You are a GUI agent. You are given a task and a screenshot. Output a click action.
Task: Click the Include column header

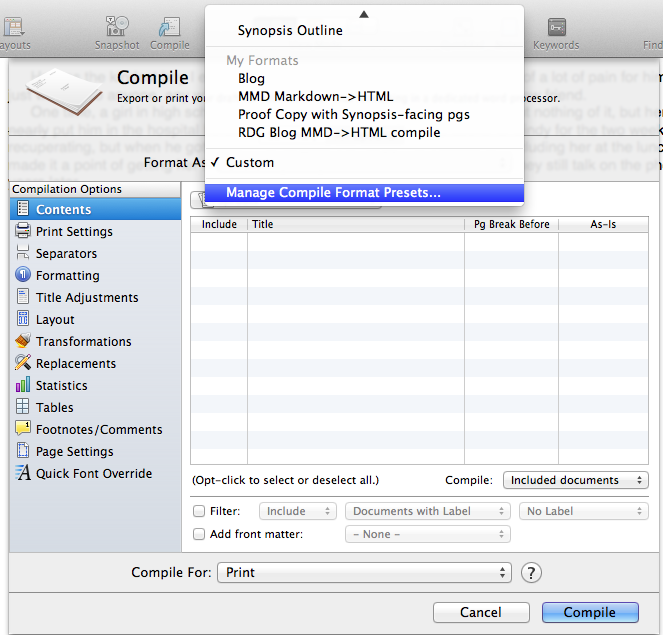[219, 224]
